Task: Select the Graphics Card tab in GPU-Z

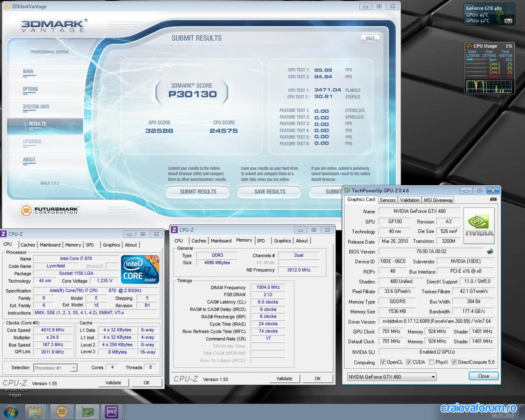Action: tap(361, 199)
